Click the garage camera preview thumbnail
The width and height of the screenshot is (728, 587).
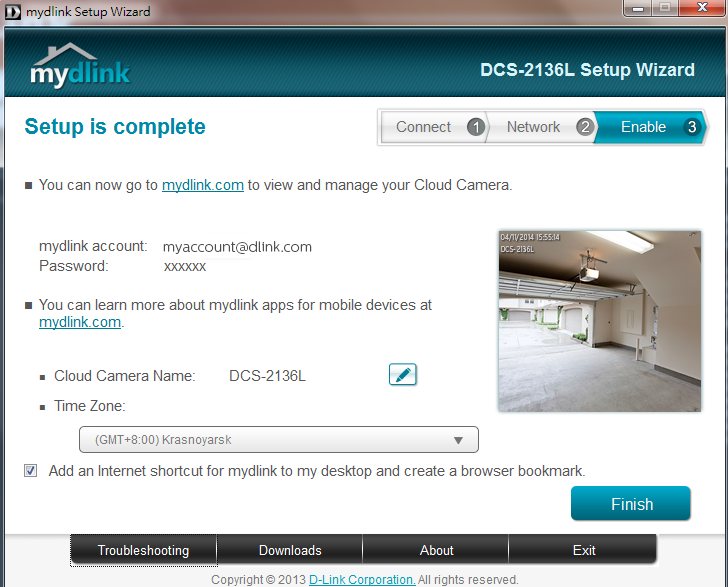(x=599, y=321)
